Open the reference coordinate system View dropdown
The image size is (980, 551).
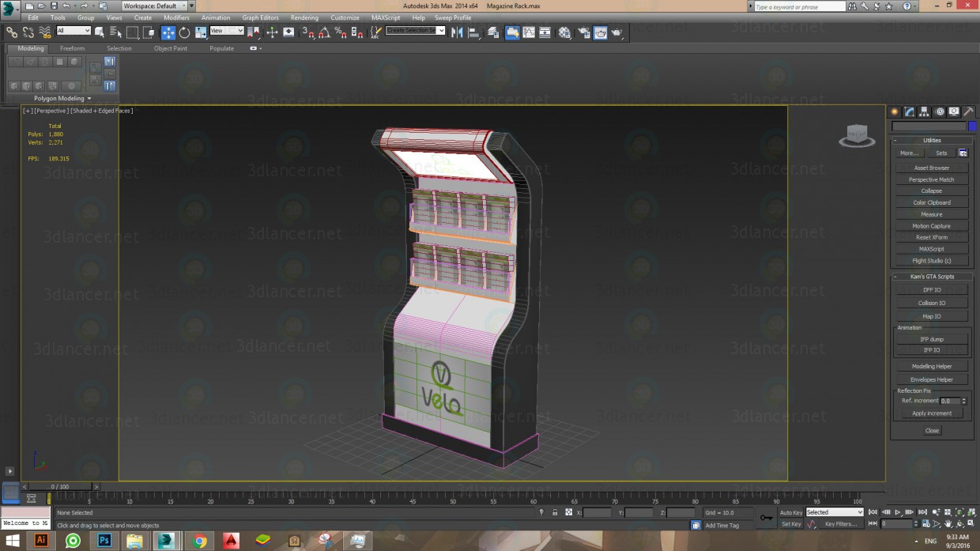click(227, 31)
